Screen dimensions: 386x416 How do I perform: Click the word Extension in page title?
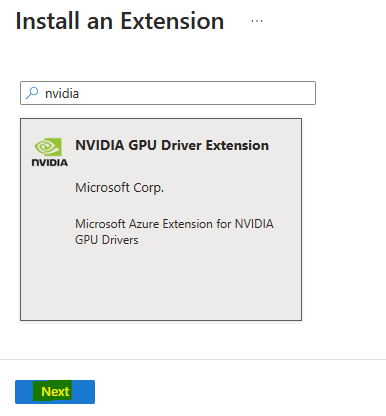pos(172,21)
